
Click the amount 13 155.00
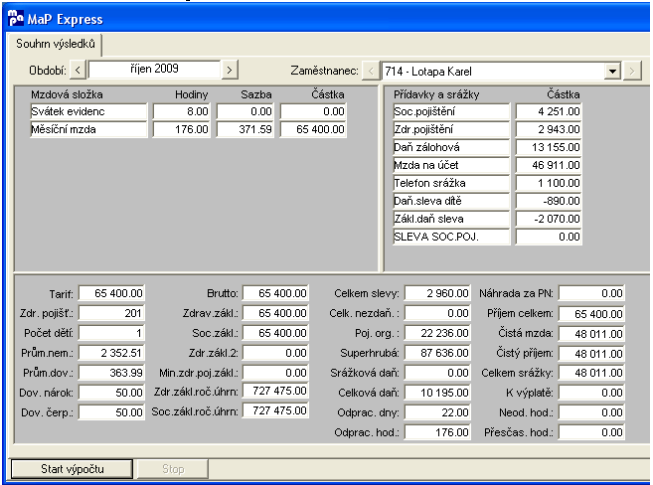point(548,147)
